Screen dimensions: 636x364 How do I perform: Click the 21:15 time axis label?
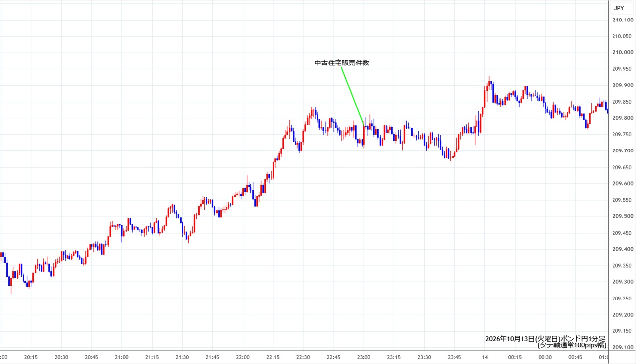(152, 357)
